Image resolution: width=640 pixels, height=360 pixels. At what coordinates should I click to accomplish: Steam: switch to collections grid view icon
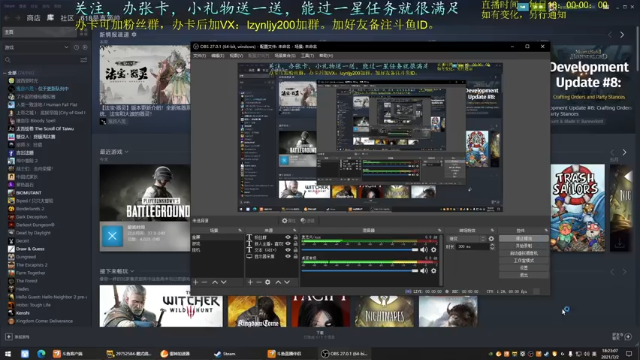click(x=84, y=32)
